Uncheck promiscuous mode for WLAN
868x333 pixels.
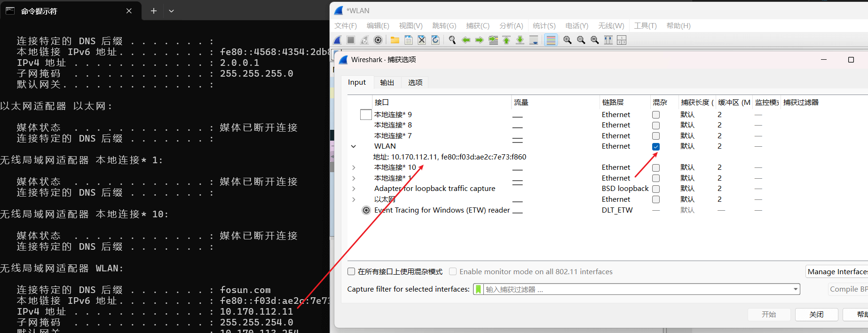click(x=656, y=147)
